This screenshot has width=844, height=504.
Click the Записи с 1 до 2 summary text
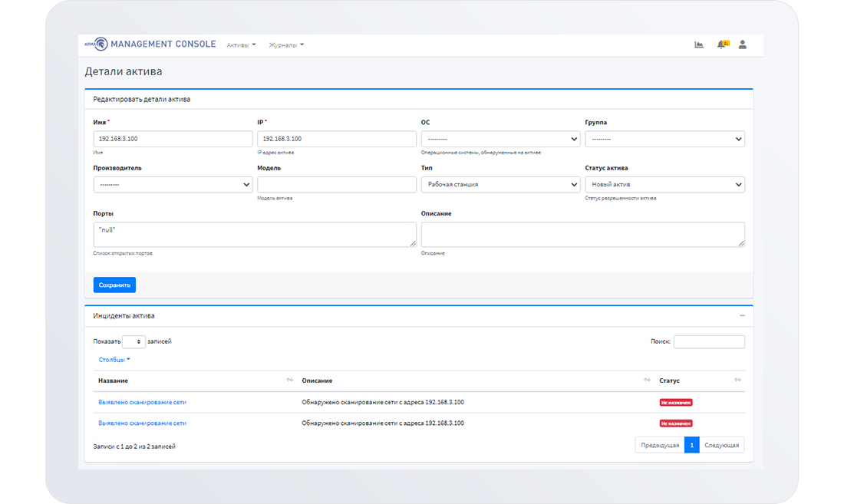tap(134, 446)
